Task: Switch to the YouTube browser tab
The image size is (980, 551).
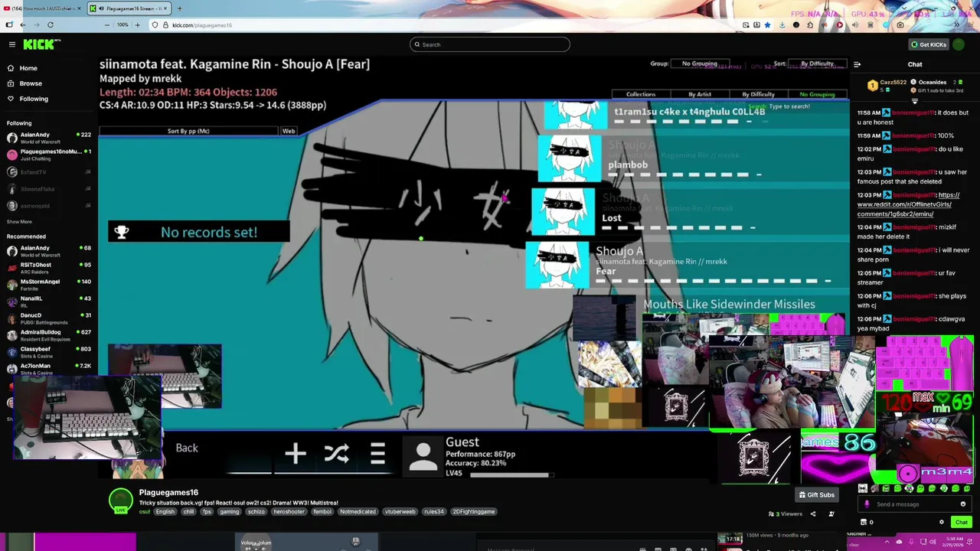Action: coord(42,8)
